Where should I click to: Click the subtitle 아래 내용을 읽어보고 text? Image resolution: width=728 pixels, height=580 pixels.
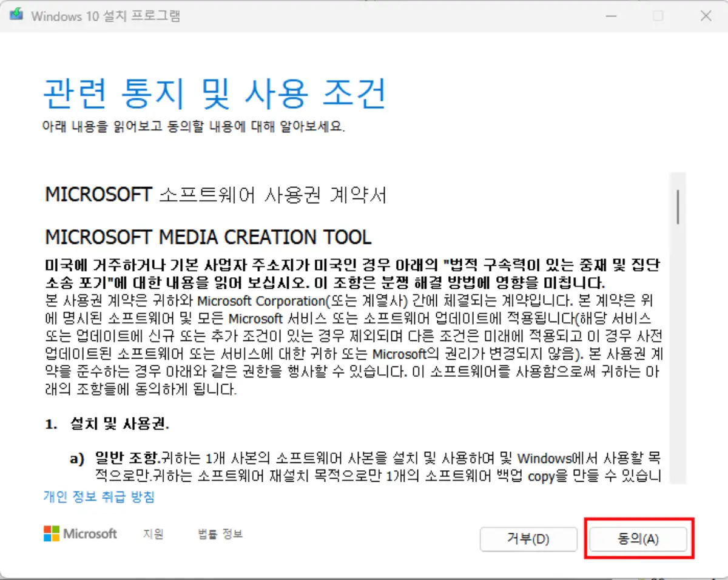194,127
